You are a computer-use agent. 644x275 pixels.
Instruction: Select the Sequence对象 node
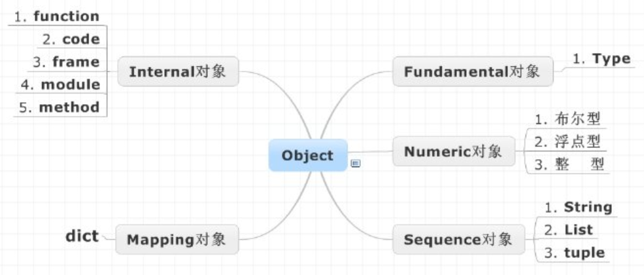coord(458,239)
